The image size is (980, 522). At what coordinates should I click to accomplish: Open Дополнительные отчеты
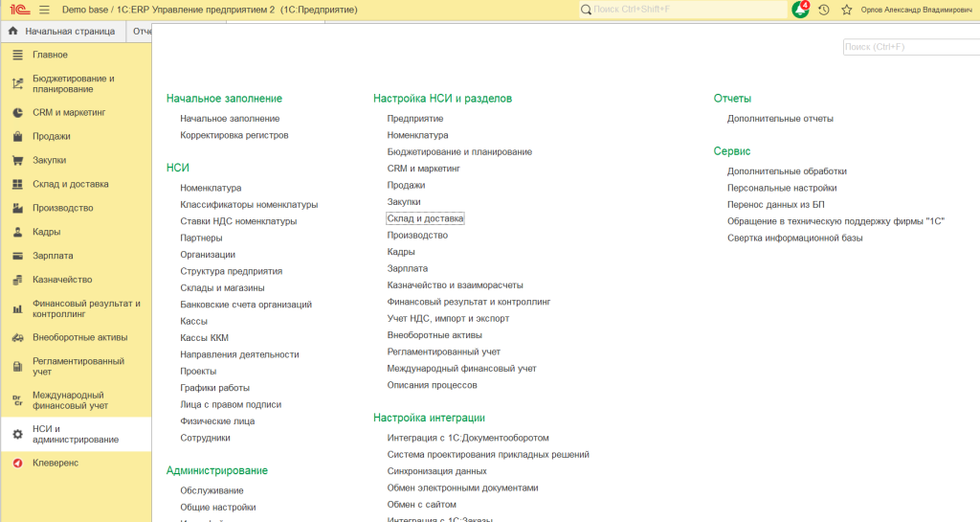click(780, 118)
